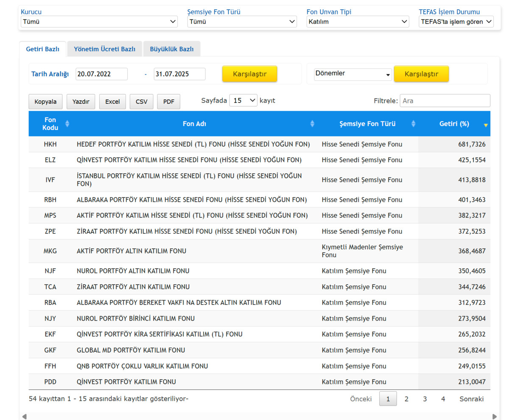Click the Filtrele search box

pos(445,100)
